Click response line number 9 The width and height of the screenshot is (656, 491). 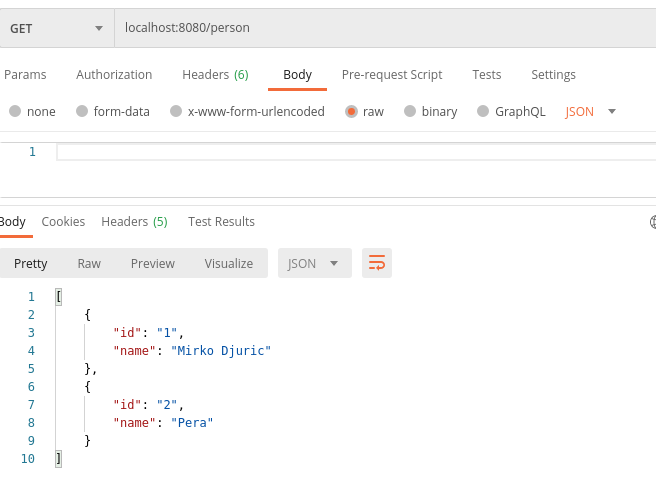(x=31, y=440)
